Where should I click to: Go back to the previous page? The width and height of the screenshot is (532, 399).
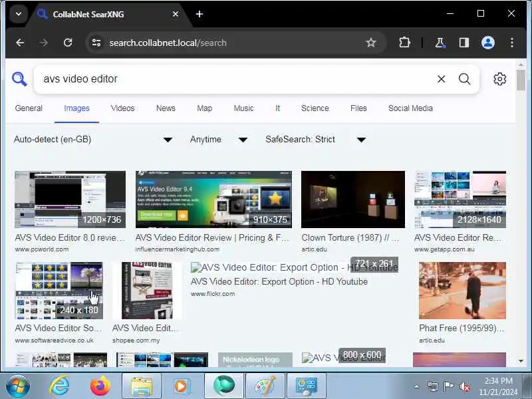point(20,43)
